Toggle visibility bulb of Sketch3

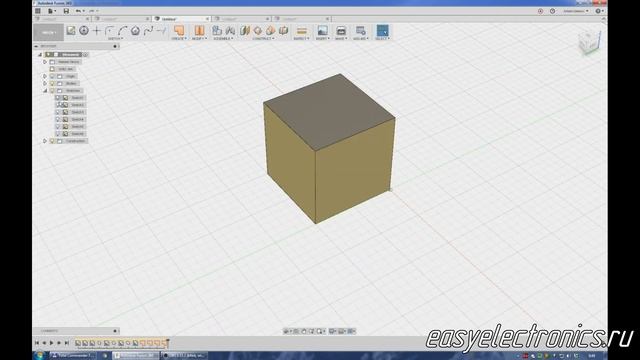point(58,112)
